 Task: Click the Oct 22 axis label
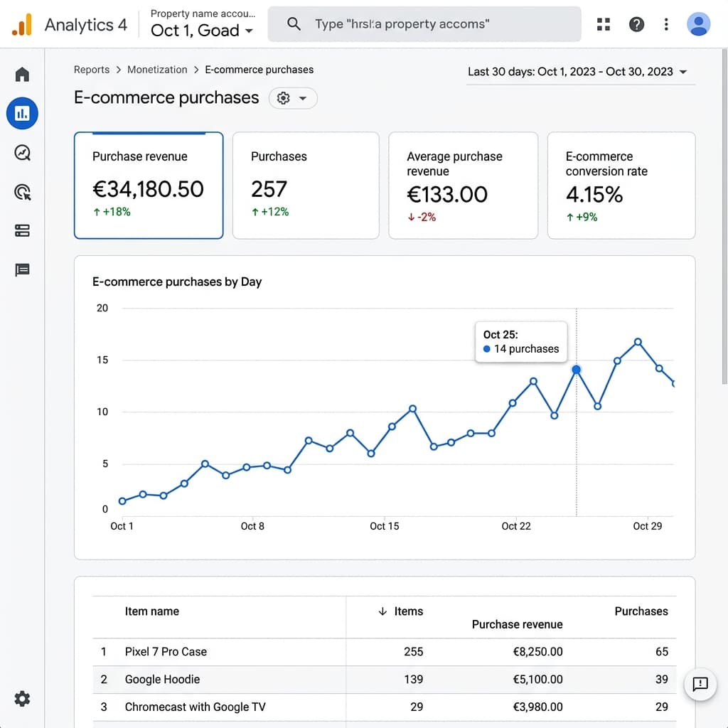pos(516,526)
